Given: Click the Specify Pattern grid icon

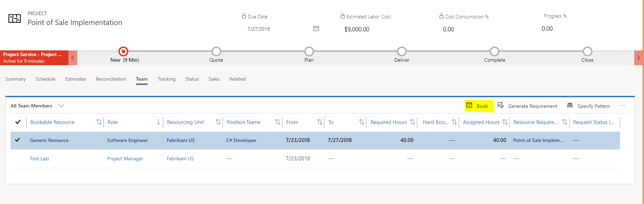Looking at the screenshot, I should [570, 105].
